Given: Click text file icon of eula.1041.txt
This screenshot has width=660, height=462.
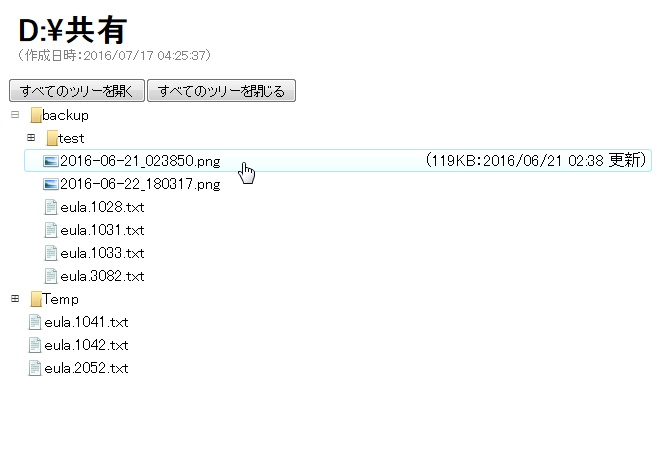Looking at the screenshot, I should pyautogui.click(x=35, y=322).
